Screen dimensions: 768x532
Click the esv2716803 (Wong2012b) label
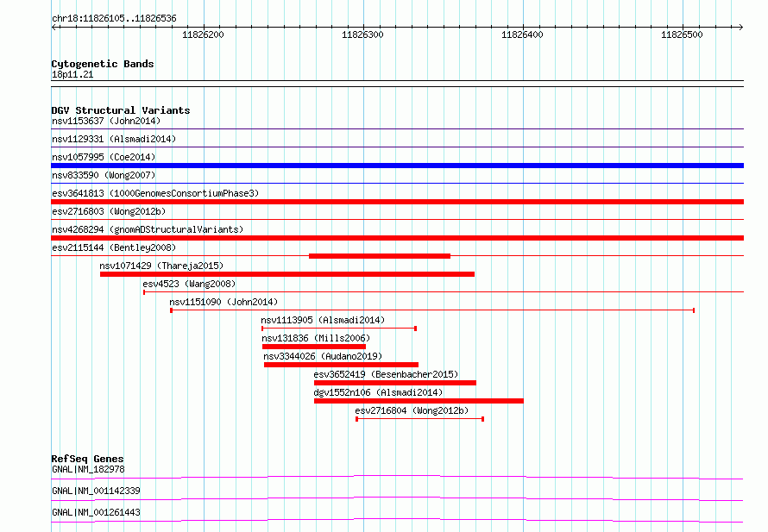pos(109,211)
